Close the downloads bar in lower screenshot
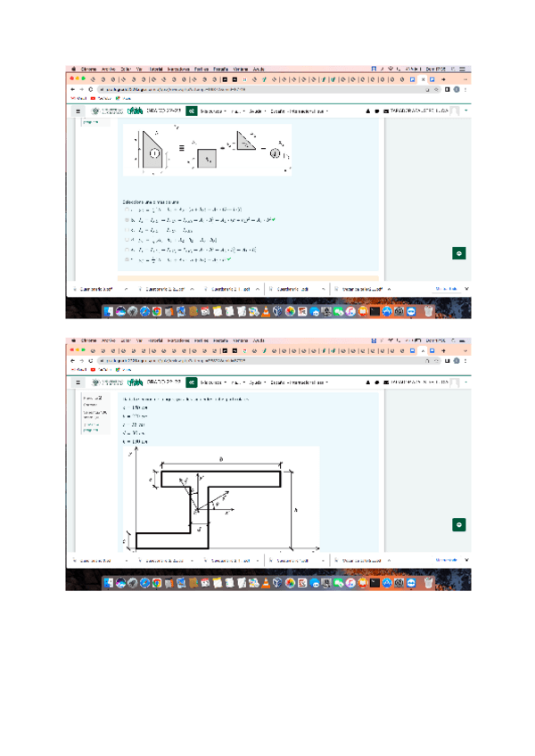 click(466, 560)
